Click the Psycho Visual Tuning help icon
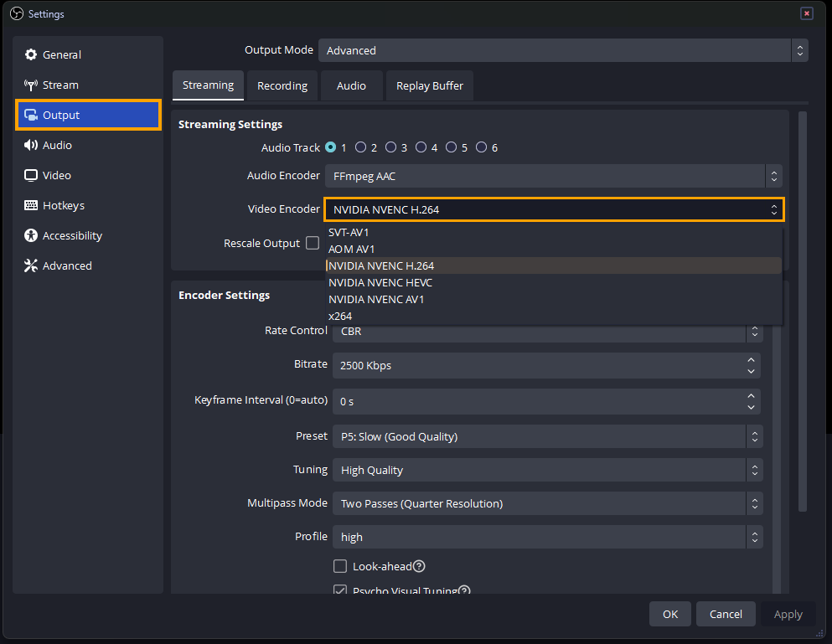The height and width of the screenshot is (644, 832). pos(464,590)
